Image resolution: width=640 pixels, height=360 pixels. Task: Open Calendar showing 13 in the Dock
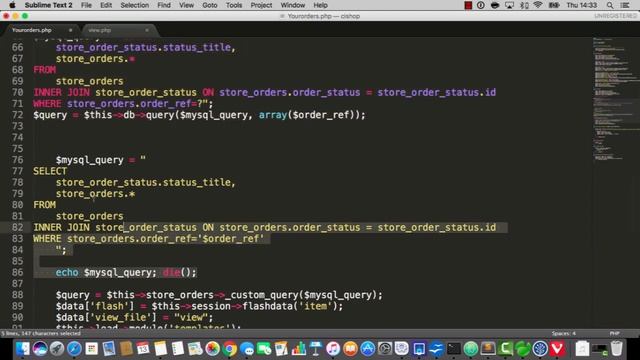point(143,349)
